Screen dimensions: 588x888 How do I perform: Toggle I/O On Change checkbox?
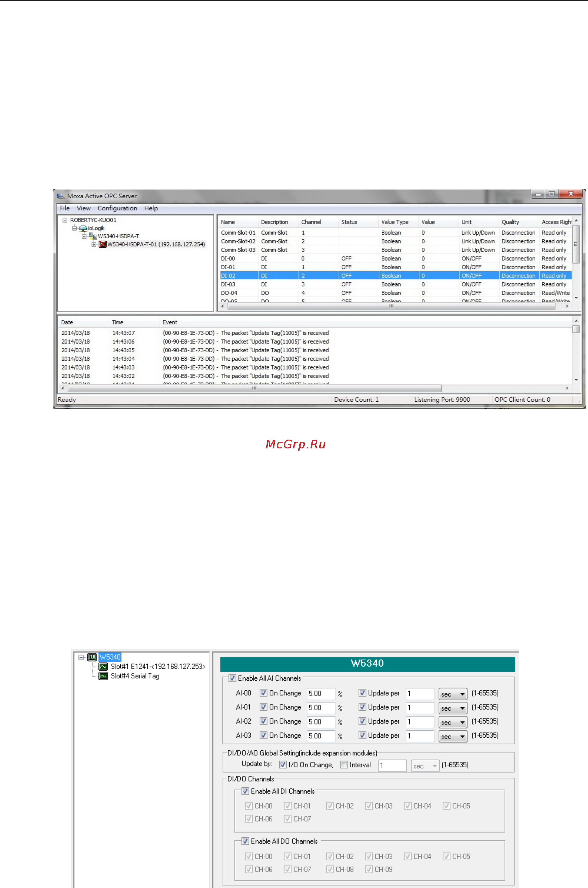coord(283,764)
